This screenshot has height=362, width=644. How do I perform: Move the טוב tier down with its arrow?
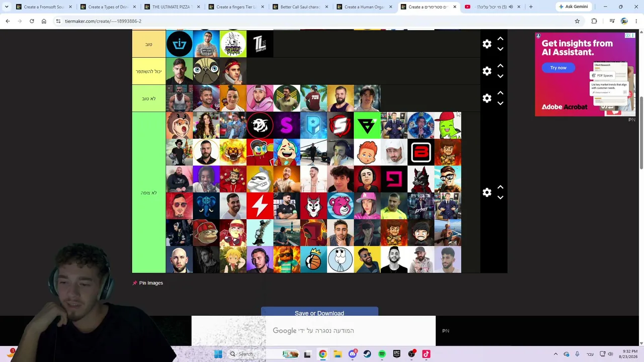(x=500, y=49)
